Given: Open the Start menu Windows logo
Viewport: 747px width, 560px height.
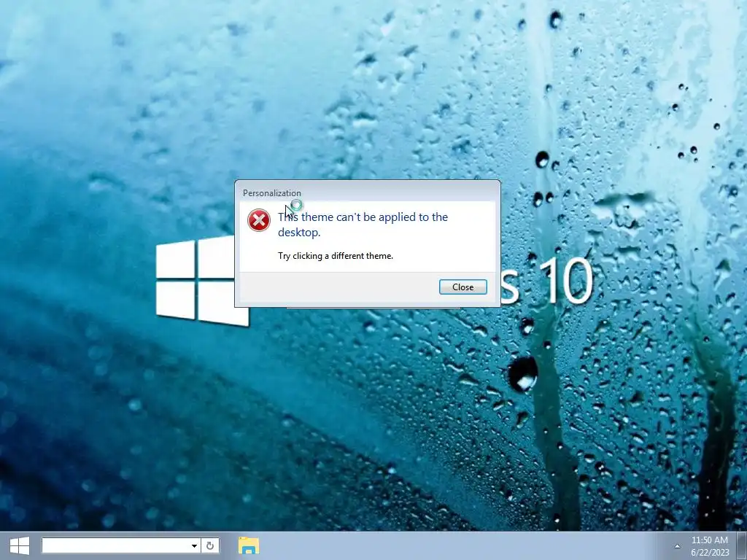Looking at the screenshot, I should (20, 545).
